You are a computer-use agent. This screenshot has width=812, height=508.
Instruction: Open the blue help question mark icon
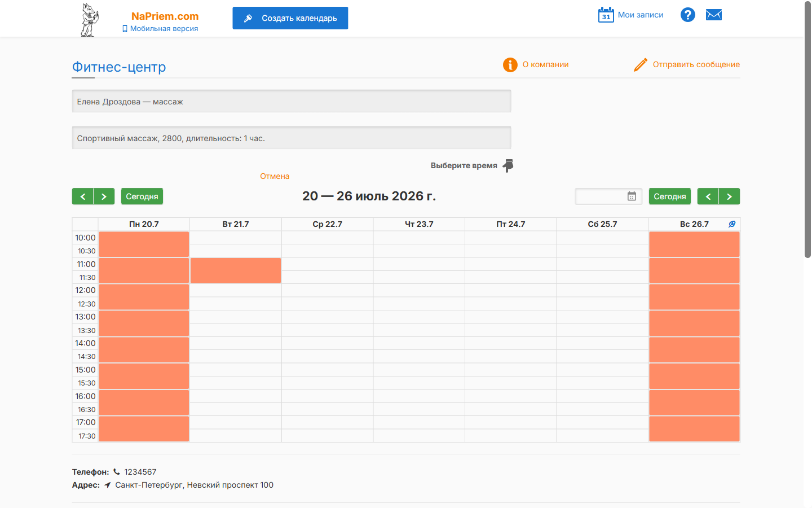688,15
